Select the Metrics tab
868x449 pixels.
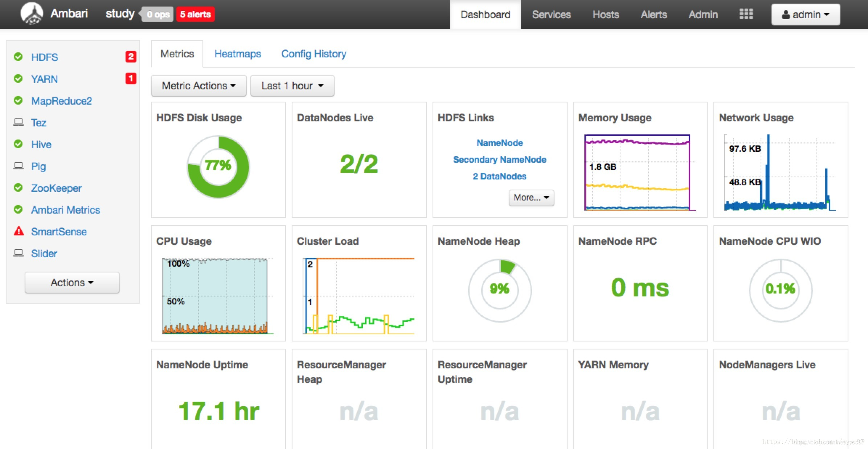click(177, 54)
